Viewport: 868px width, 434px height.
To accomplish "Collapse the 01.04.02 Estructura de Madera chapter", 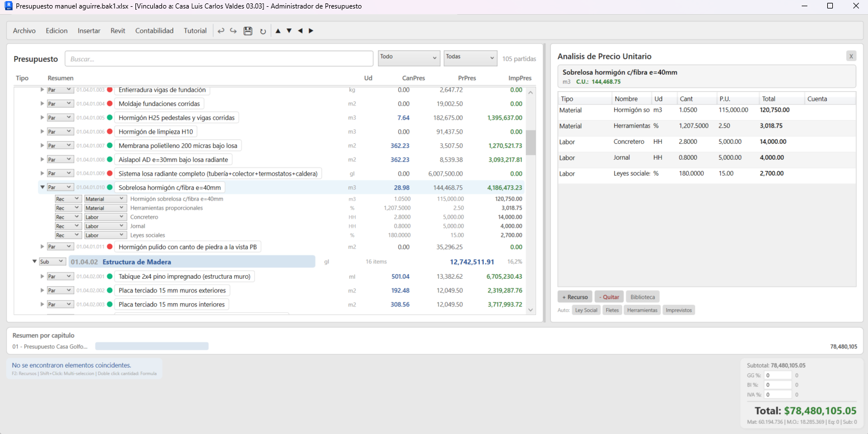I will click(x=35, y=262).
